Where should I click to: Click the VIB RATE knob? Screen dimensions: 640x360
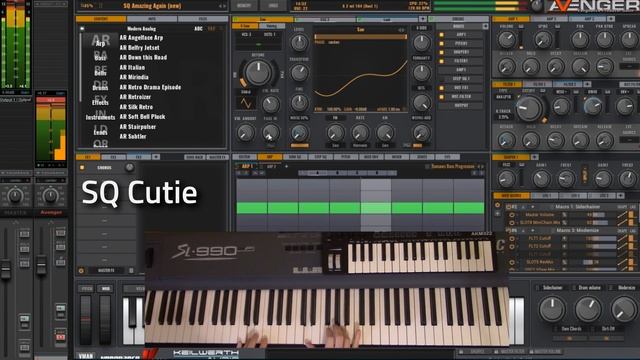(x=270, y=104)
